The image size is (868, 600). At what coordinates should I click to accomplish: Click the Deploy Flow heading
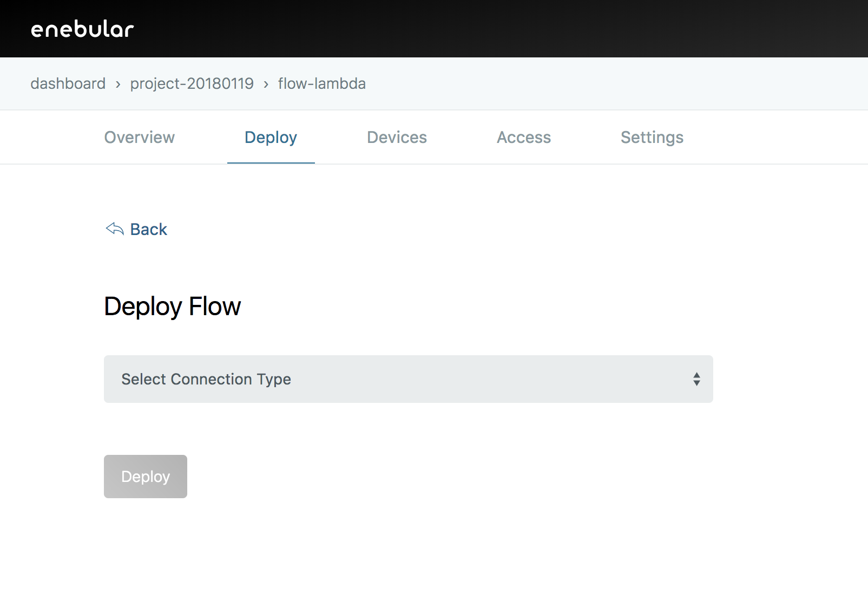point(173,305)
